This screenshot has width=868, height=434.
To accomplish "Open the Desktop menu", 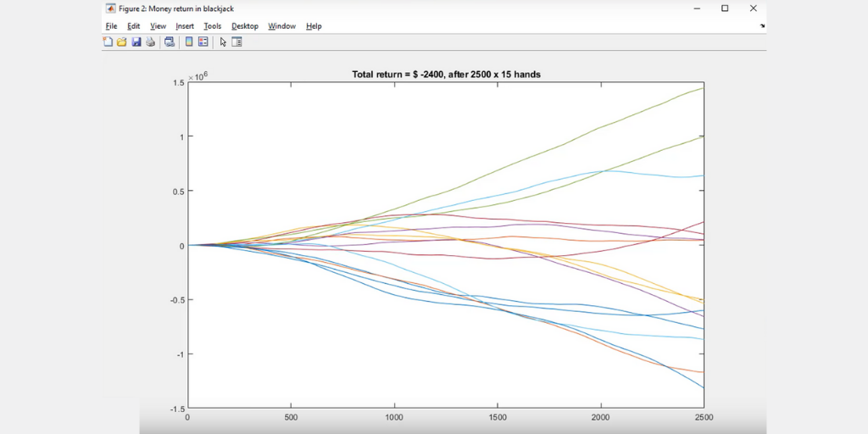I will pos(245,26).
